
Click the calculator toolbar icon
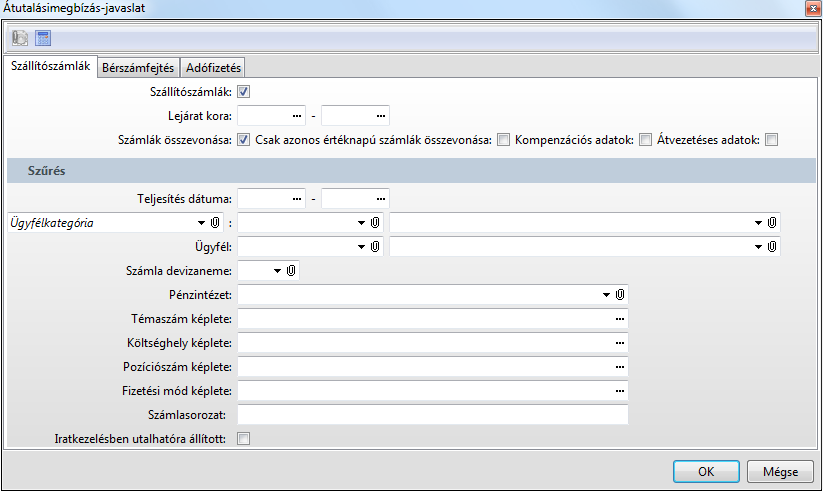[43, 38]
